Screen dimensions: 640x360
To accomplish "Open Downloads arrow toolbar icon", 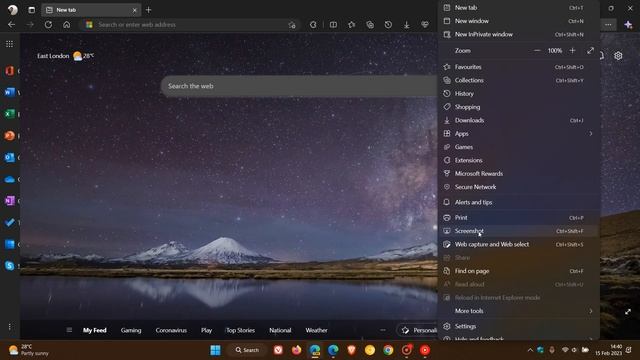I will [x=407, y=24].
